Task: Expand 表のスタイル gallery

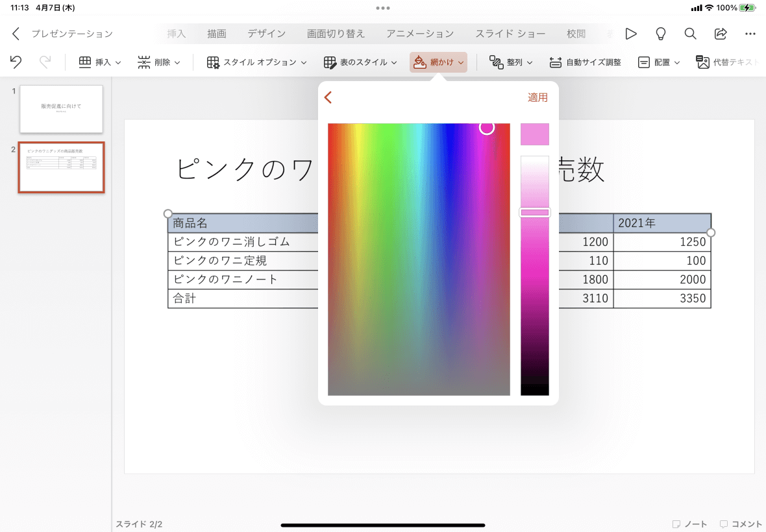Action: click(360, 62)
